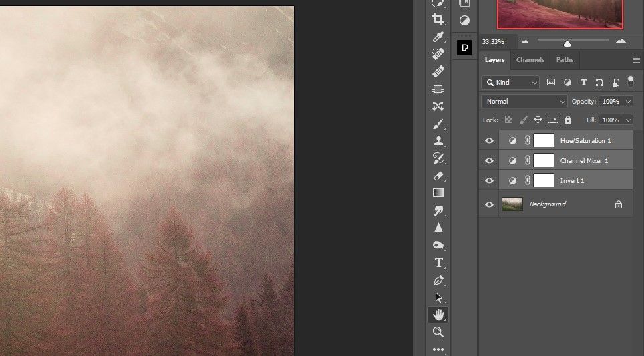This screenshot has height=356, width=644.
Task: Lock transparent pixels
Action: [x=508, y=120]
